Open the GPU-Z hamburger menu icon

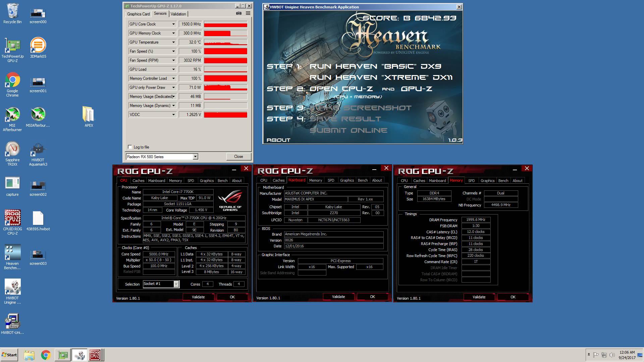click(248, 13)
